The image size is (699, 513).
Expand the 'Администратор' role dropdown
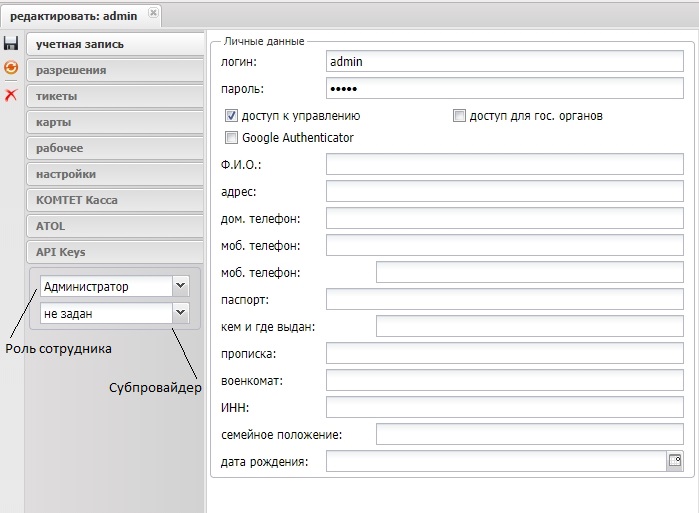click(x=180, y=287)
